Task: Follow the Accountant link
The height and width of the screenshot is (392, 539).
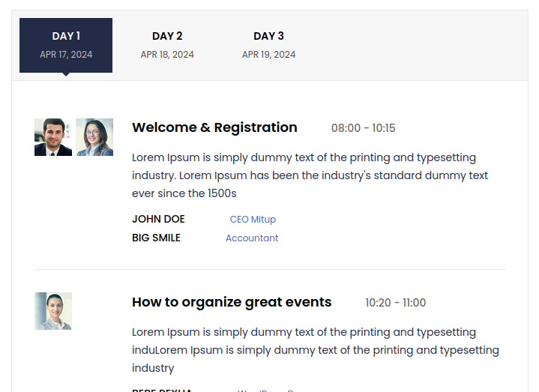Action: pyautogui.click(x=252, y=238)
